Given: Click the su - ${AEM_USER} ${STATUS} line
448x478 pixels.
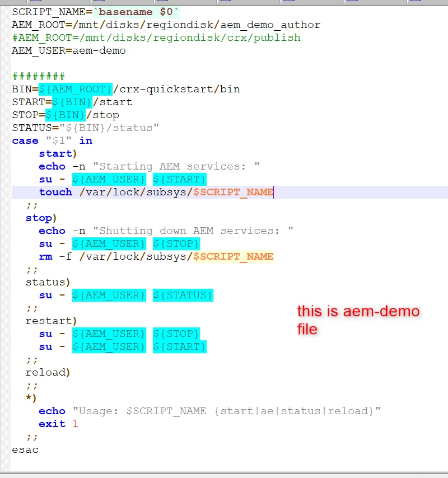Looking at the screenshot, I should pos(126,296).
